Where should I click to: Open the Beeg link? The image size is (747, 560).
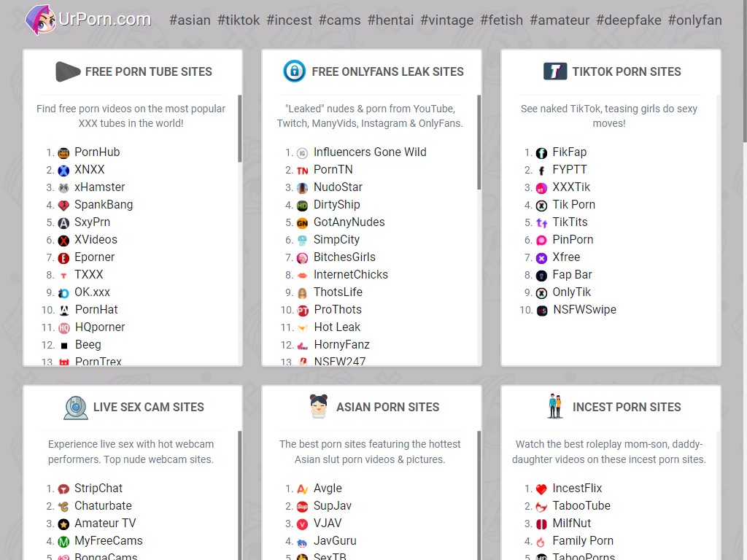pyautogui.click(x=88, y=345)
